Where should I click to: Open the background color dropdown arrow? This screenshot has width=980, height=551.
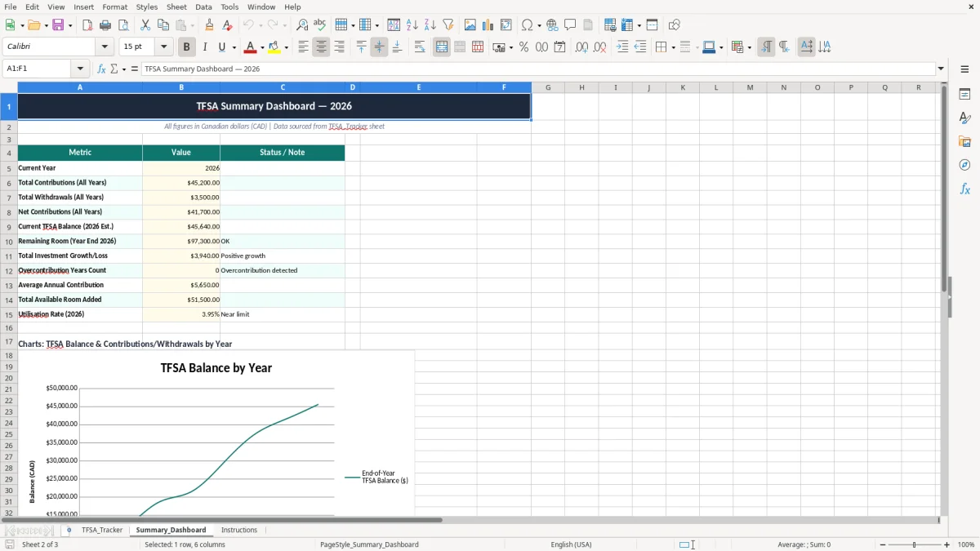coord(286,47)
